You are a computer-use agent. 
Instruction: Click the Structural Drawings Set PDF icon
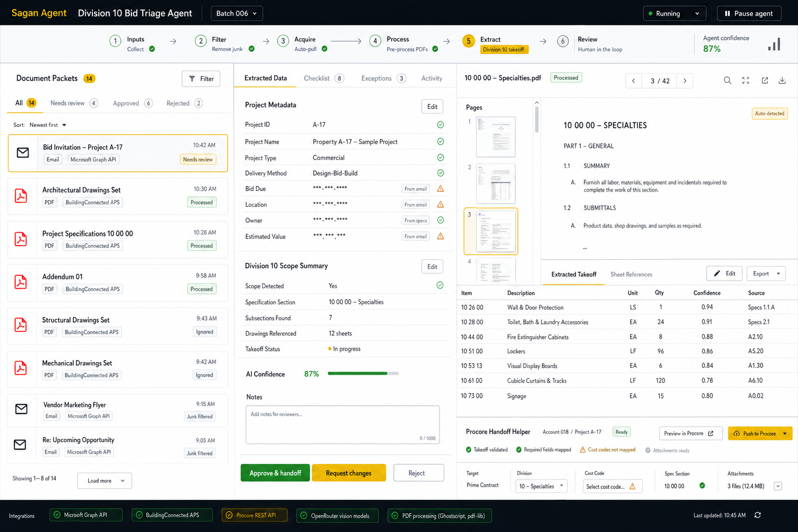[21, 325]
